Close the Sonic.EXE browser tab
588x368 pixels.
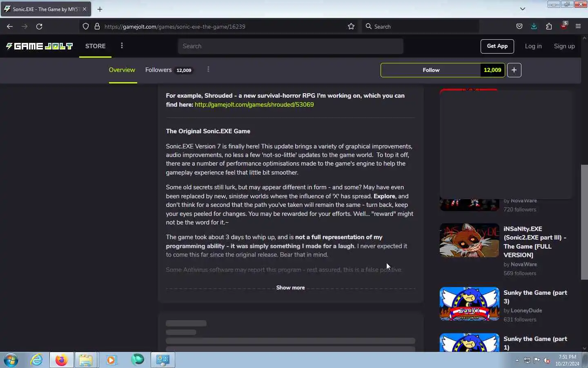coord(85,9)
